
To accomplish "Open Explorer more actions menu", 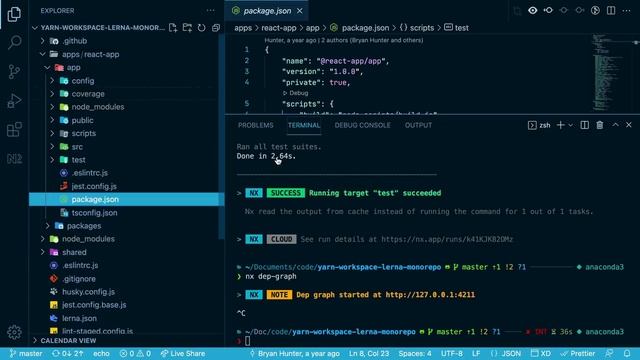I will coord(210,11).
